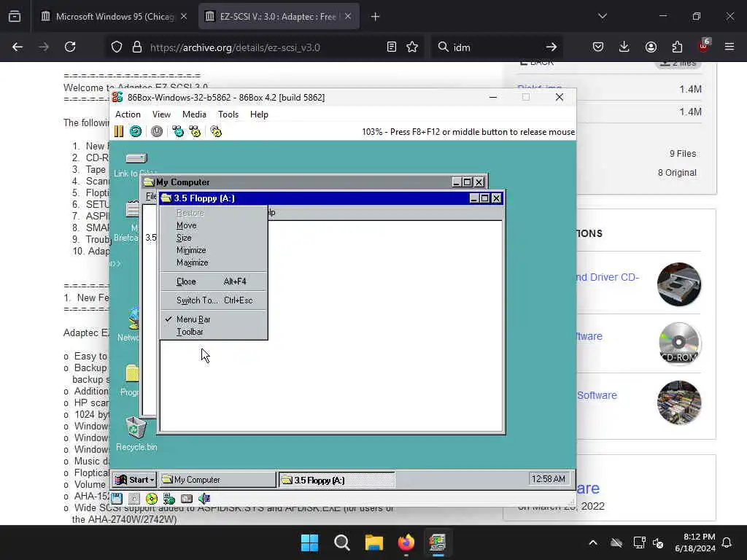
Task: Open the 86Box View menu
Action: (x=161, y=114)
